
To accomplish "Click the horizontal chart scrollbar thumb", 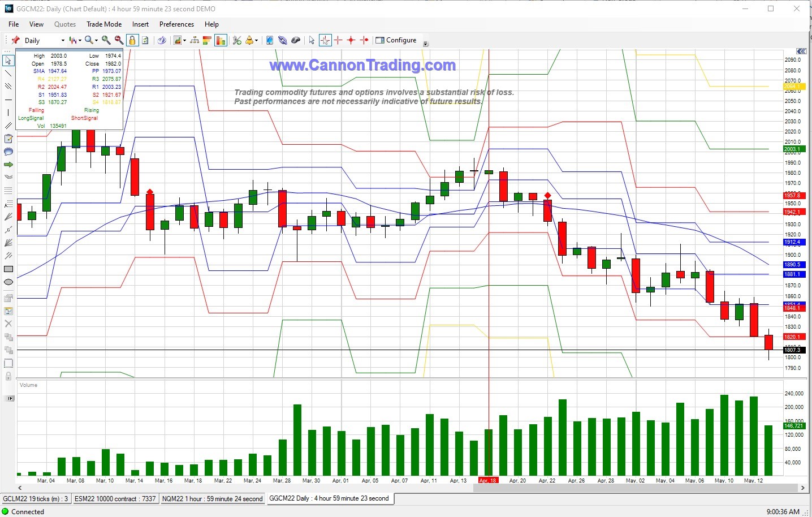I will point(633,488).
